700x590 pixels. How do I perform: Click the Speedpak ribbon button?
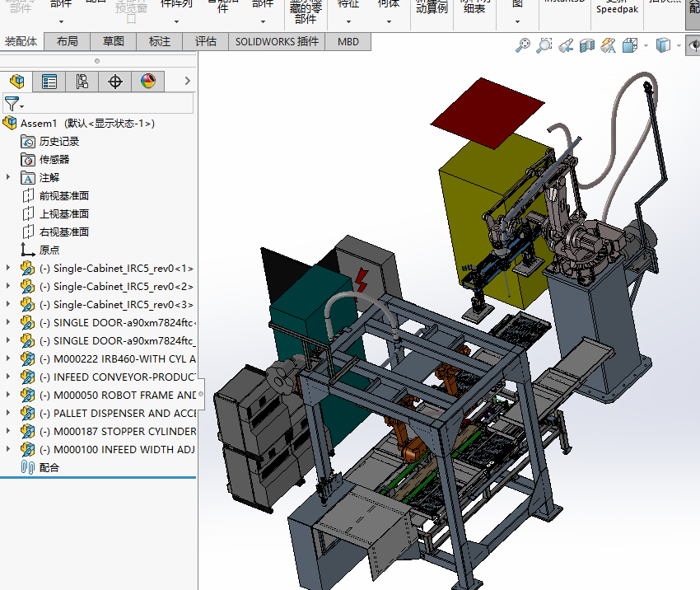(616, 10)
